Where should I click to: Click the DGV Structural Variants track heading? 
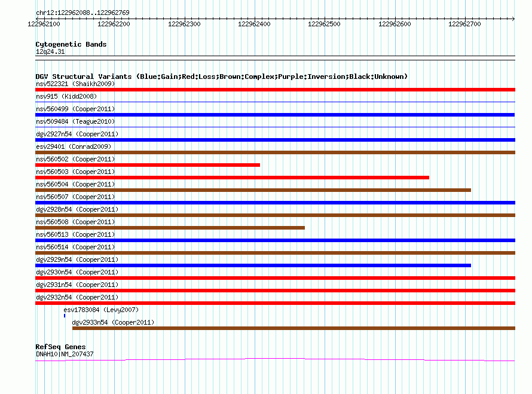[x=222, y=77]
